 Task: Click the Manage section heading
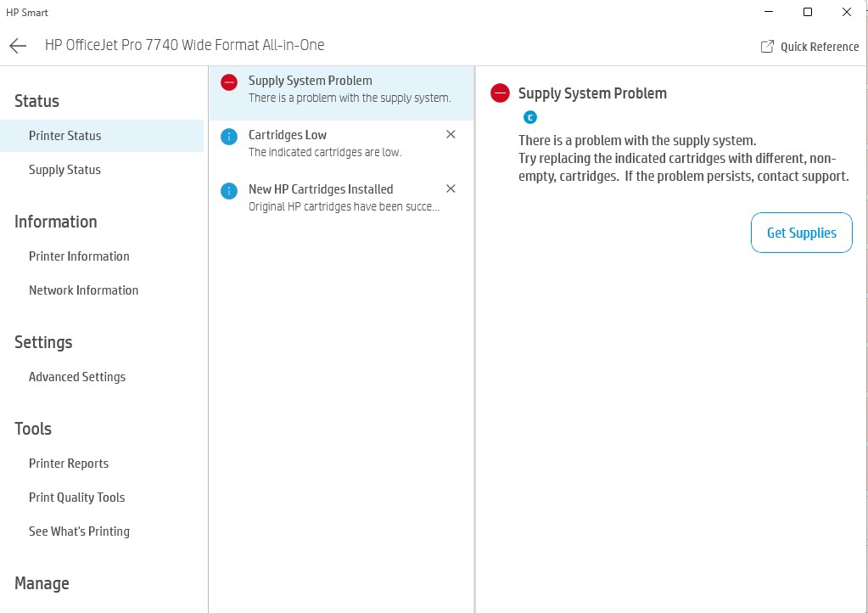(42, 583)
